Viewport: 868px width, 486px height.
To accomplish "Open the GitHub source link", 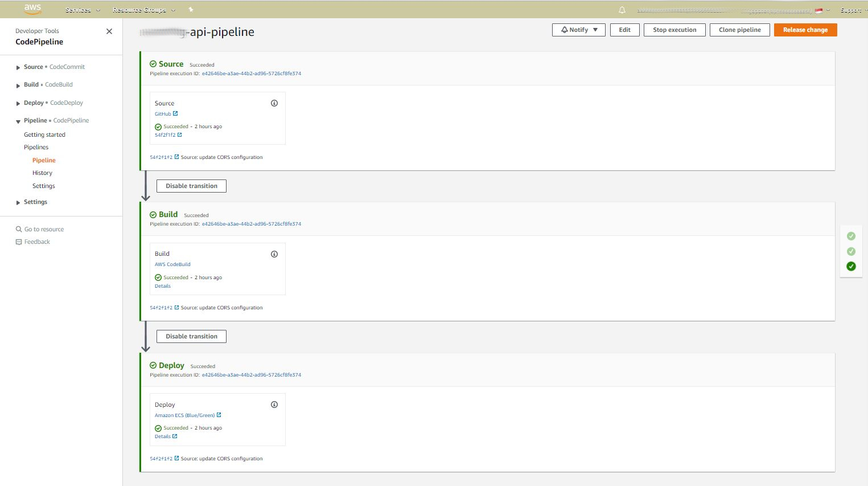I will 163,114.
